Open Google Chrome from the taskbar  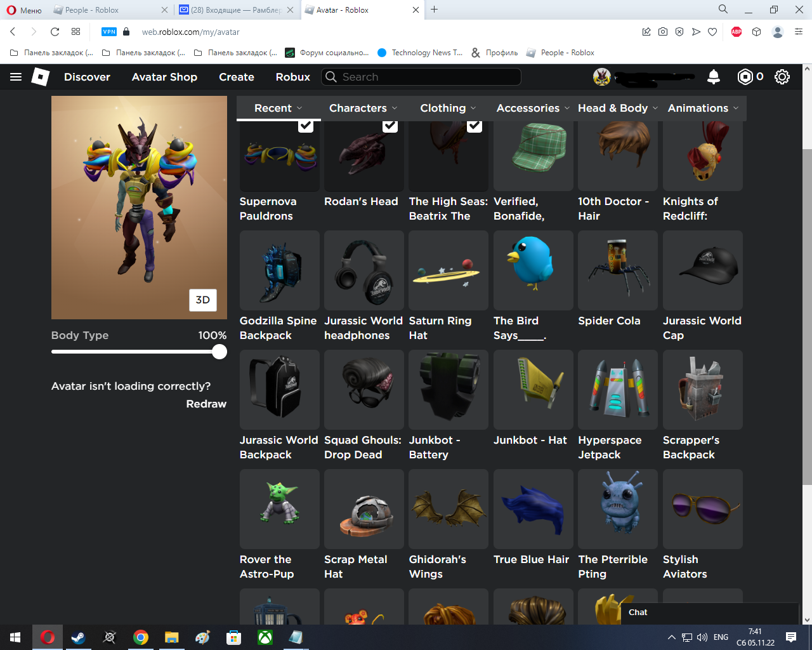(x=141, y=637)
